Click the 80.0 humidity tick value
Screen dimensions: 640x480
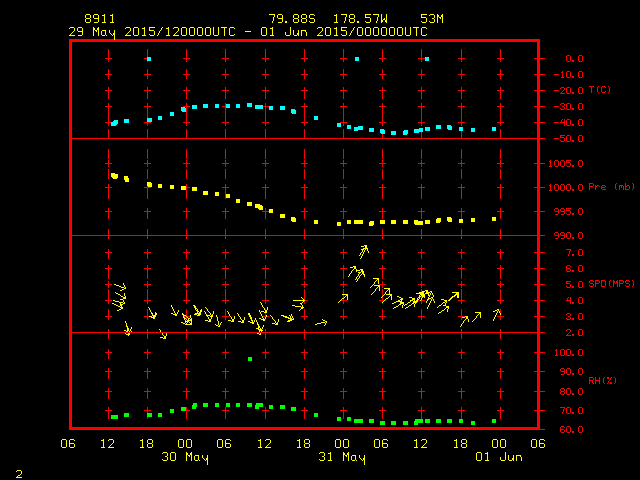pyautogui.click(x=571, y=392)
